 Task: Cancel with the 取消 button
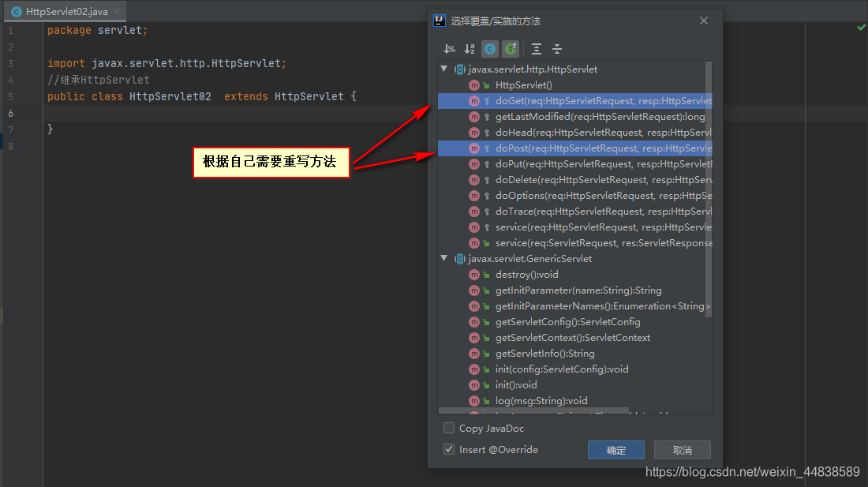[682, 450]
